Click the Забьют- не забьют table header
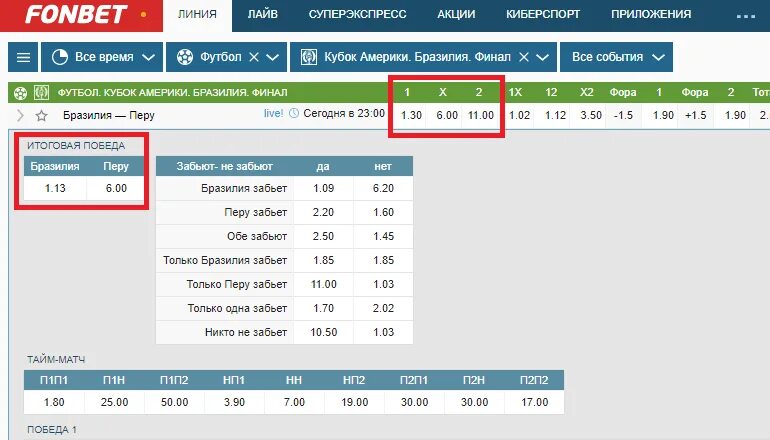Screen dimensions: 770x440 coord(224,166)
